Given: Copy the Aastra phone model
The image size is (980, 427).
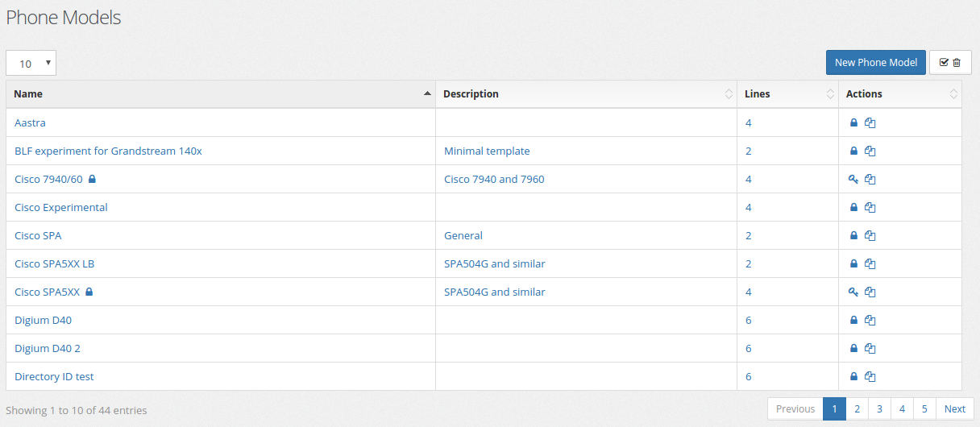Looking at the screenshot, I should [x=870, y=123].
